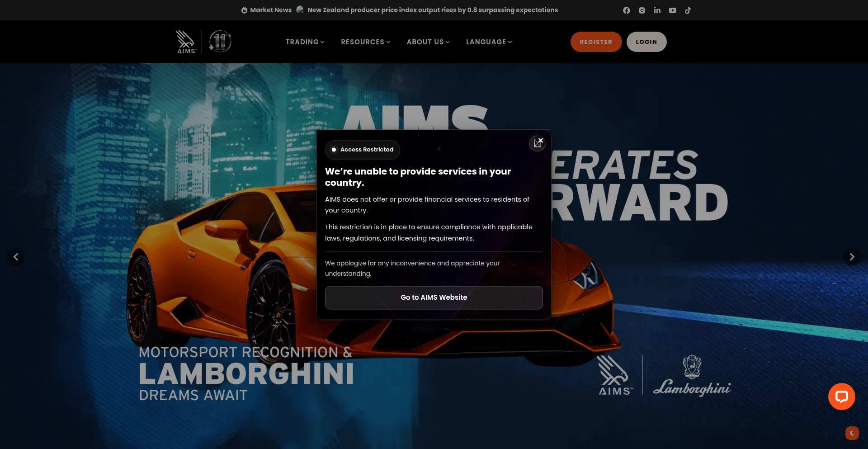Image resolution: width=868 pixels, height=449 pixels.
Task: Close the Access Restricted popup
Action: 537,143
